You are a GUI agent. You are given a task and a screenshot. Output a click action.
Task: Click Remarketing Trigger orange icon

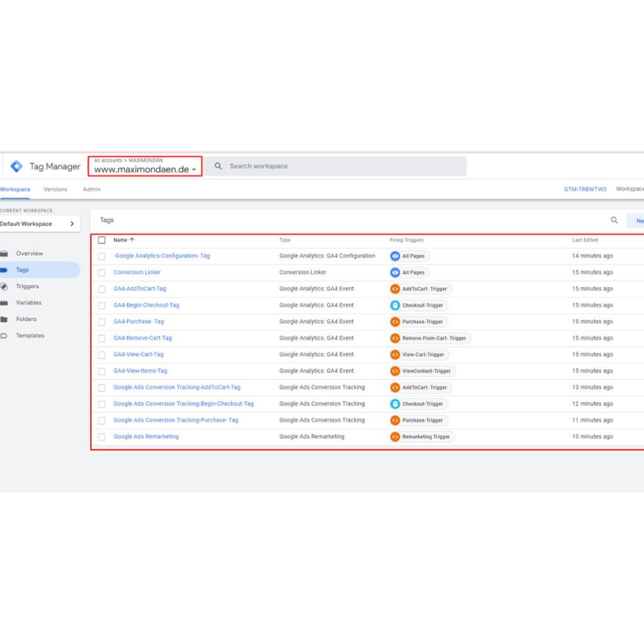click(395, 436)
